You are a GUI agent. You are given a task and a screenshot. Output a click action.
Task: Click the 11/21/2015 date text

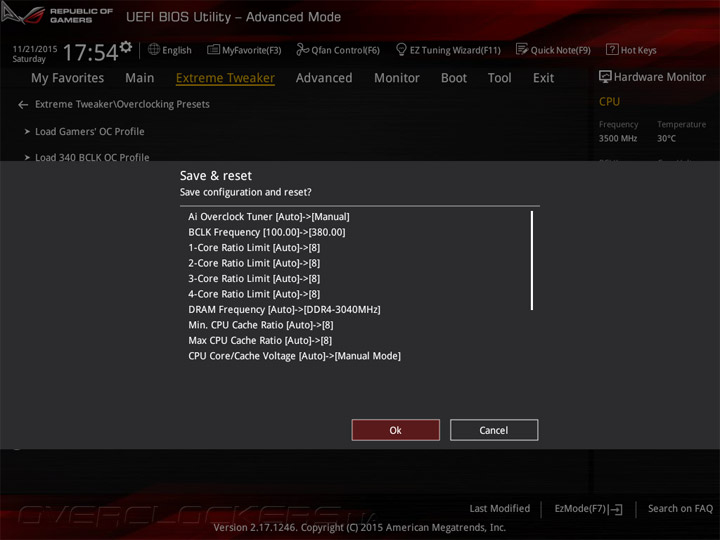pos(35,49)
